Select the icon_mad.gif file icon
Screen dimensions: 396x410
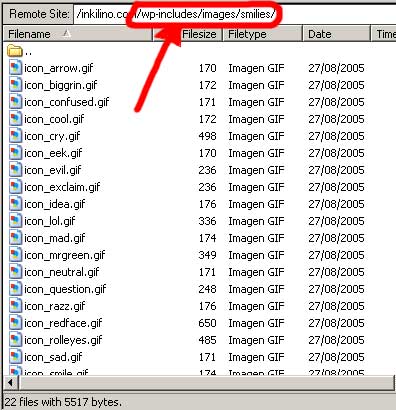click(15, 238)
